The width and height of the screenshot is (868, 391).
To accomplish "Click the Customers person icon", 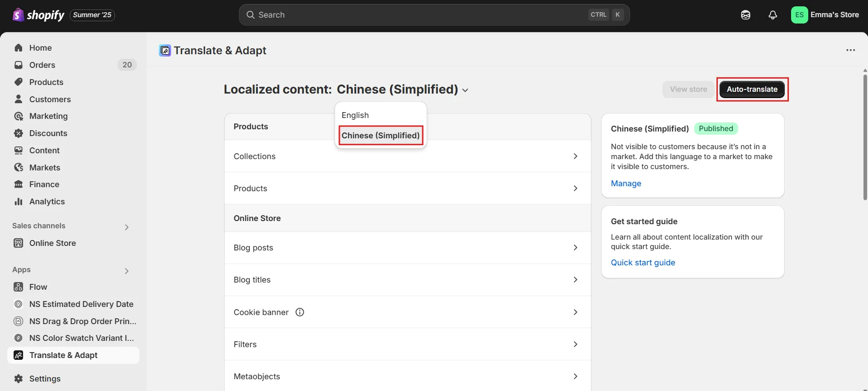I will click(x=19, y=99).
